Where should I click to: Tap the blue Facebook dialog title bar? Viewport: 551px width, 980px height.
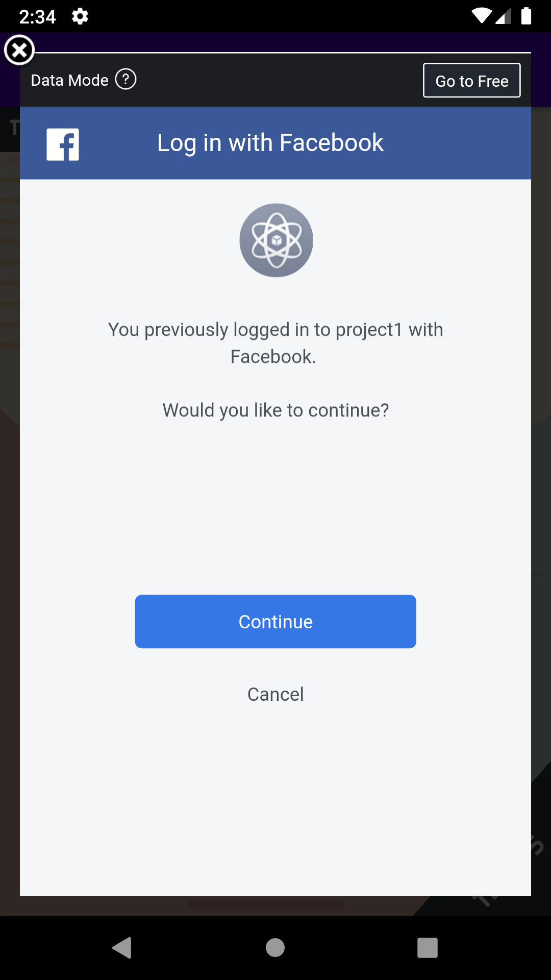pos(275,142)
